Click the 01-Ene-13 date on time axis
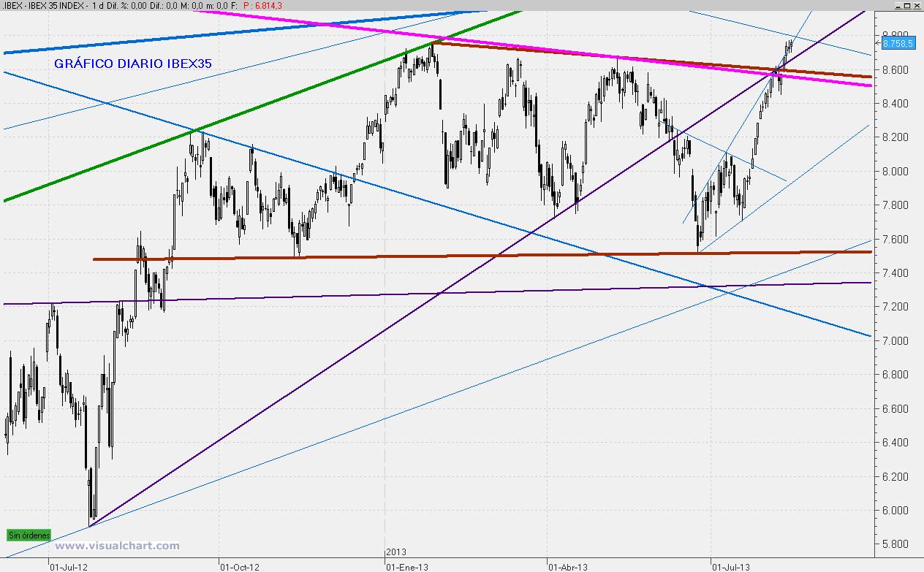 coord(405,565)
